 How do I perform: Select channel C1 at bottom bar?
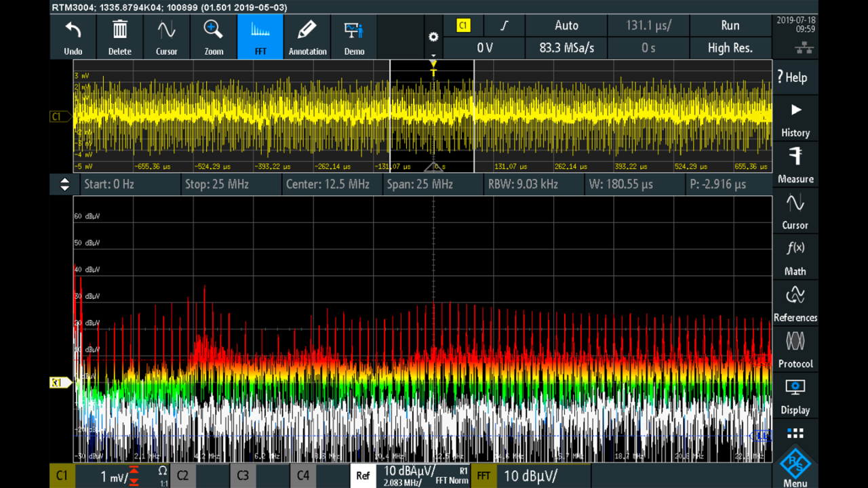pyautogui.click(x=62, y=476)
